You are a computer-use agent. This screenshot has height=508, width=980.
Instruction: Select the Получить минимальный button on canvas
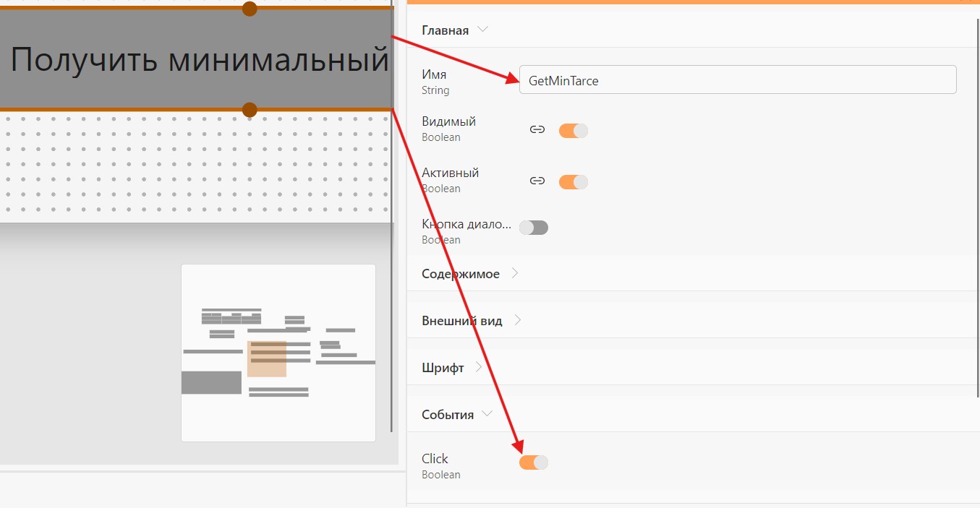[197, 59]
